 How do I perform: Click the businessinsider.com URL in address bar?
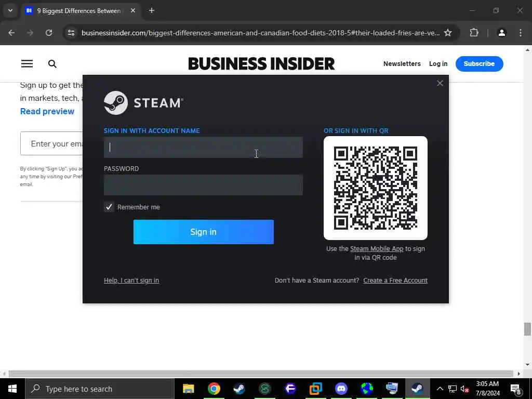coord(261,33)
